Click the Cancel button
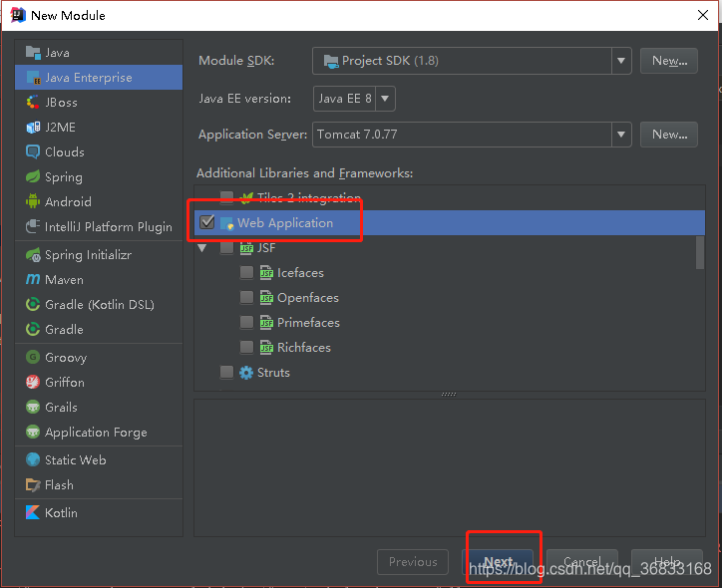Viewport: 722px width, 588px height. tap(582, 562)
